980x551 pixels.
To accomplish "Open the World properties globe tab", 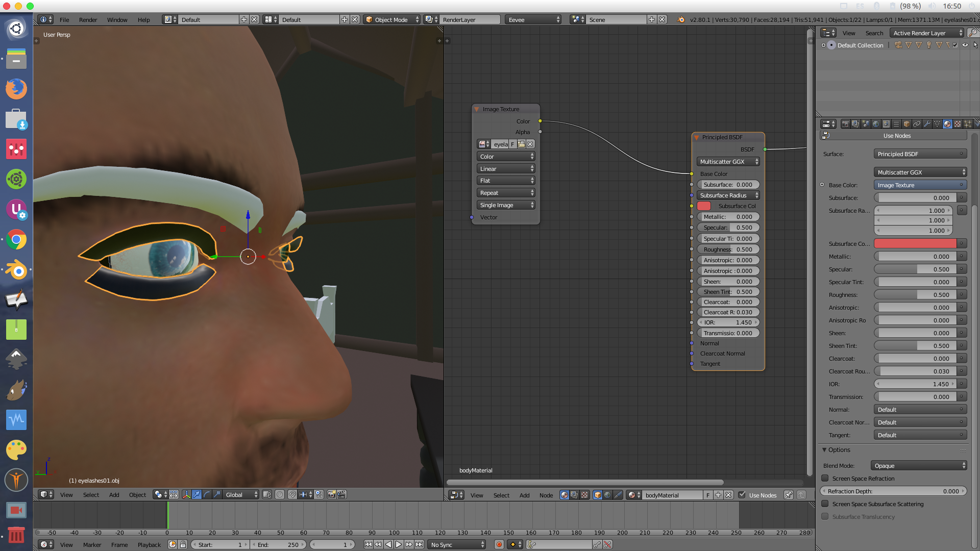I will point(876,124).
